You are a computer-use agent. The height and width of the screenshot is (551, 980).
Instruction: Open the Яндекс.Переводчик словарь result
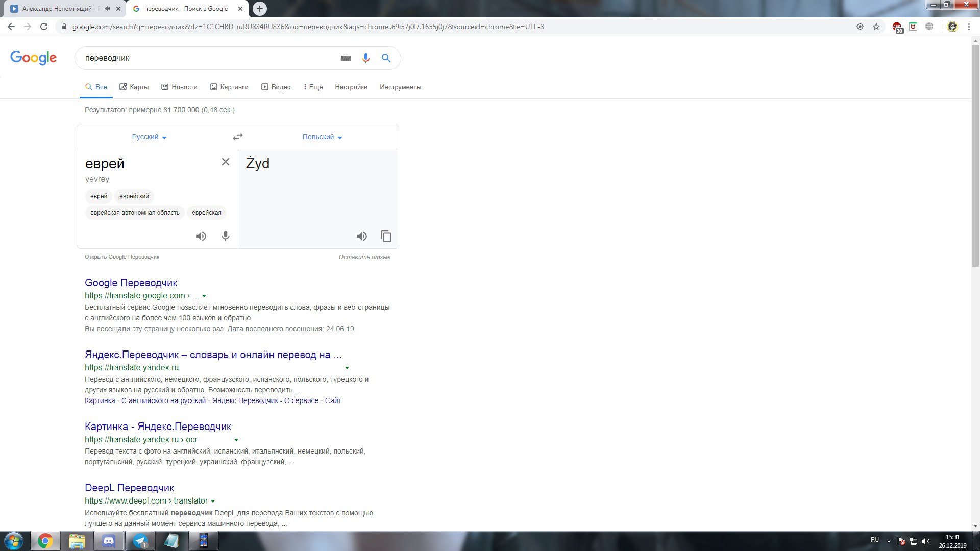coord(213,355)
